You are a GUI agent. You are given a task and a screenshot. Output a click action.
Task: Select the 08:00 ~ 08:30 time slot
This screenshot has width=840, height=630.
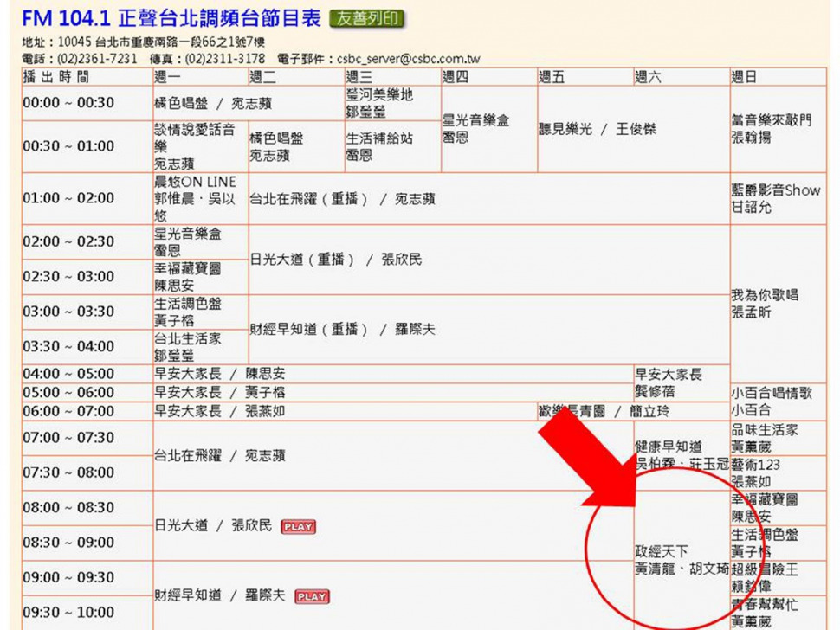point(87,507)
